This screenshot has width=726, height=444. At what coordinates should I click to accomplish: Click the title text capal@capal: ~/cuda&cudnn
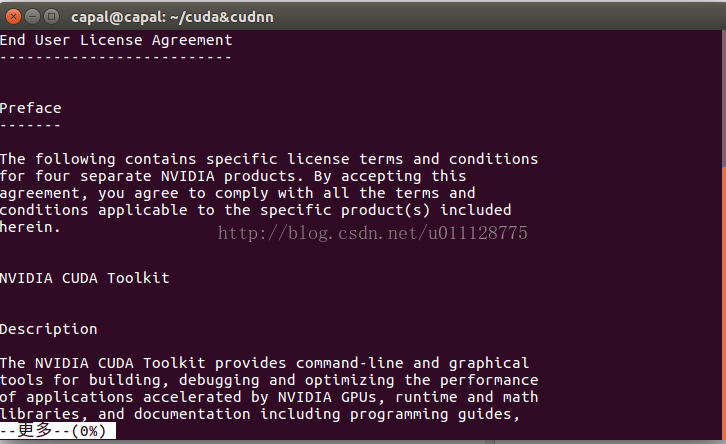(x=172, y=17)
